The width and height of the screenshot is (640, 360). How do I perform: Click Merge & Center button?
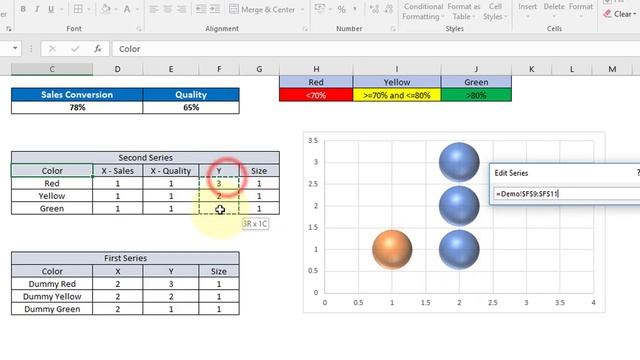262,9
